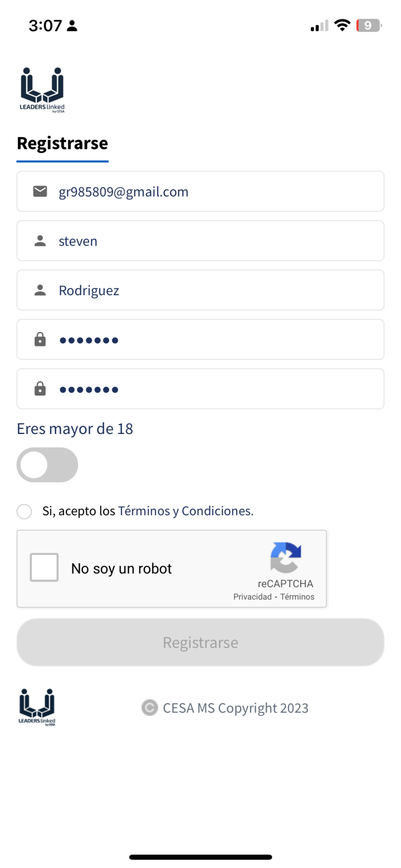Focus the last name field "Rodriguez"

212,290
